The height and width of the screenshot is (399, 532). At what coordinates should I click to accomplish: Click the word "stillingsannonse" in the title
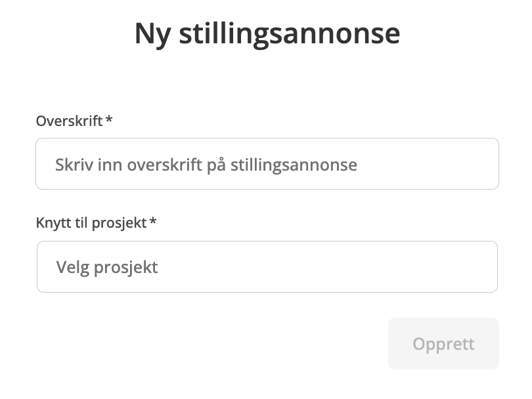coord(289,33)
